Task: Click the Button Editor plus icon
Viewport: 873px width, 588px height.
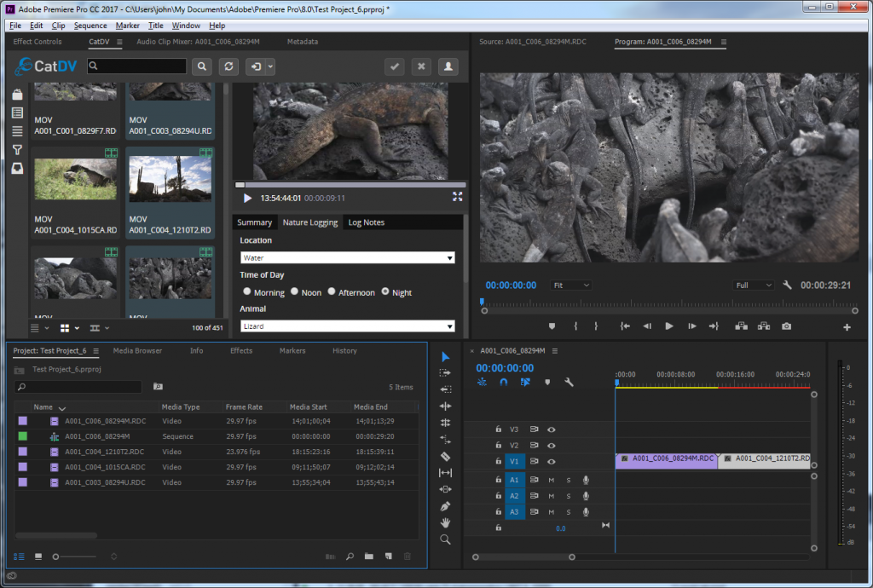Action: click(x=847, y=327)
